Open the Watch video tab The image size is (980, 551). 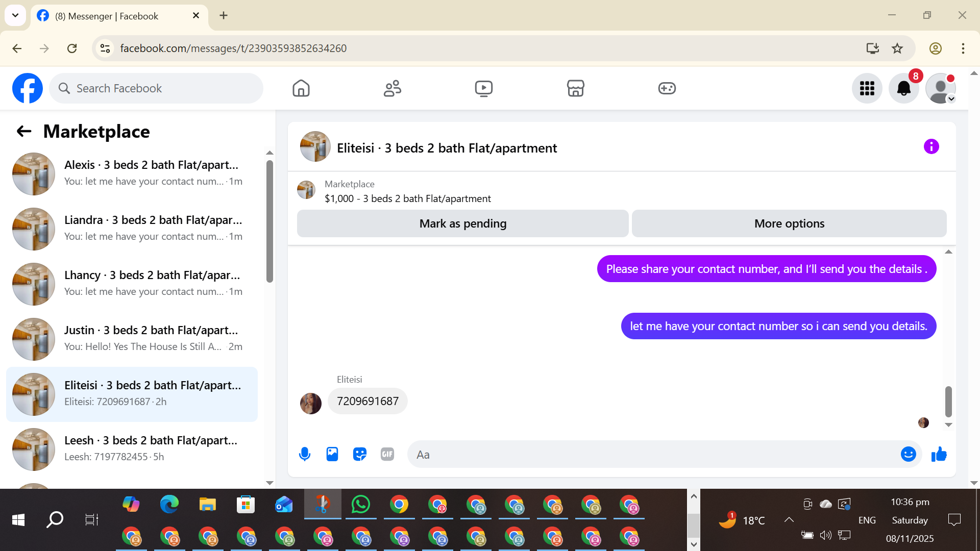[x=483, y=88]
